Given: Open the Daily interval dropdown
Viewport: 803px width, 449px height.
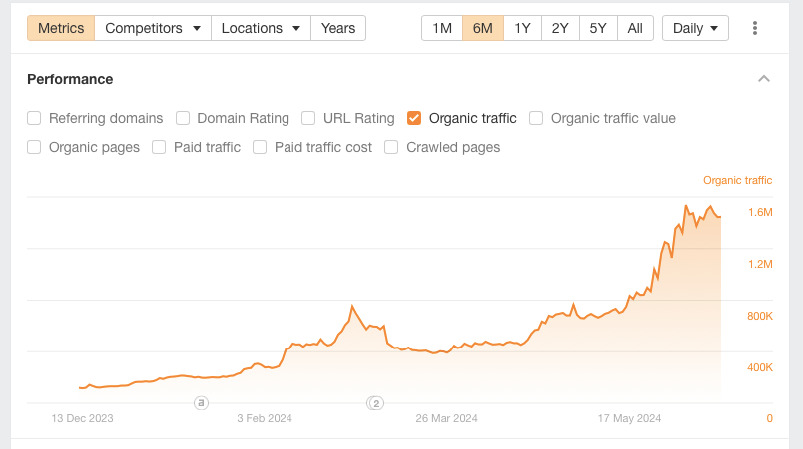Looking at the screenshot, I should (695, 28).
